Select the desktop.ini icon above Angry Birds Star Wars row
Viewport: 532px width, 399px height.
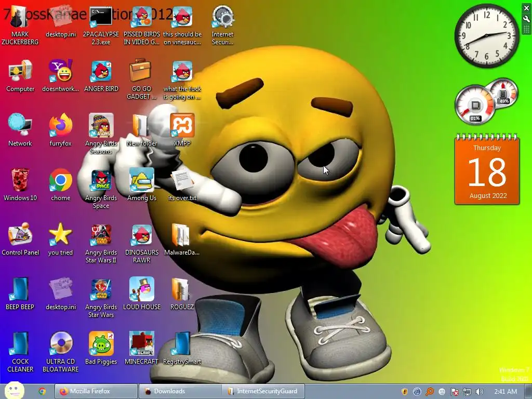point(60,294)
